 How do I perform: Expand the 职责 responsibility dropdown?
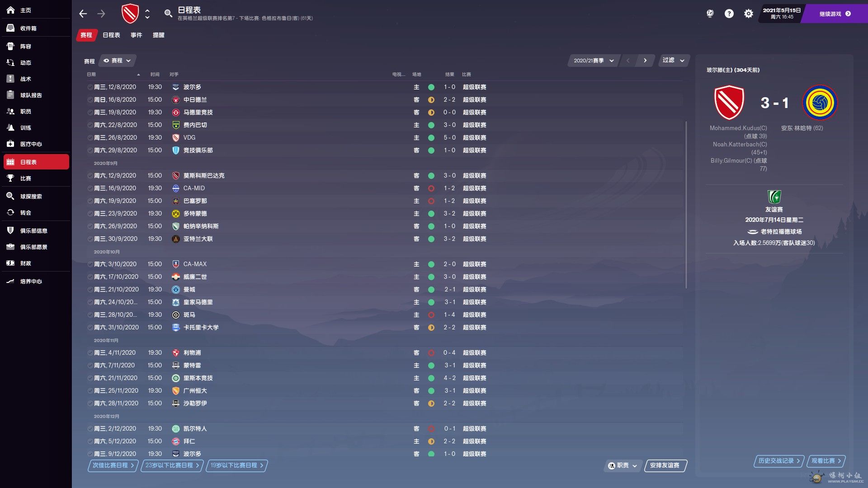pyautogui.click(x=623, y=465)
